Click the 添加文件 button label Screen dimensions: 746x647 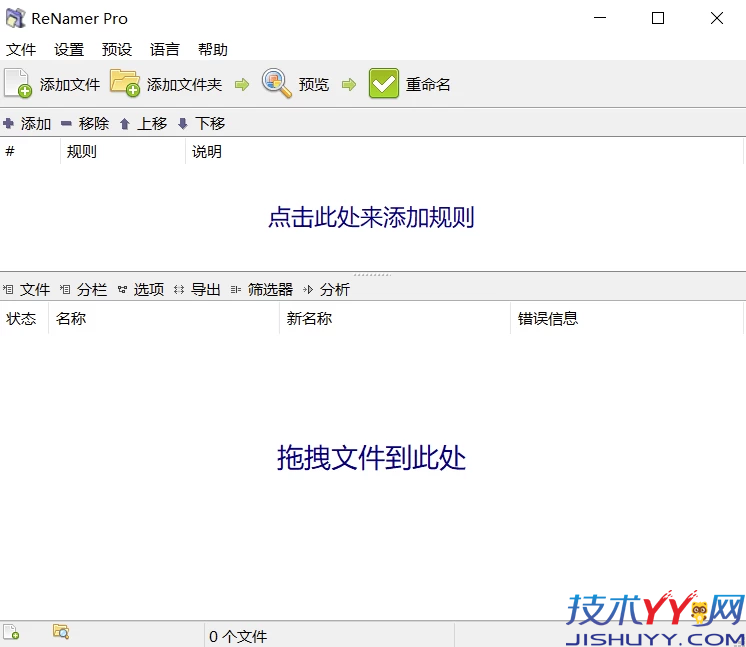point(70,85)
